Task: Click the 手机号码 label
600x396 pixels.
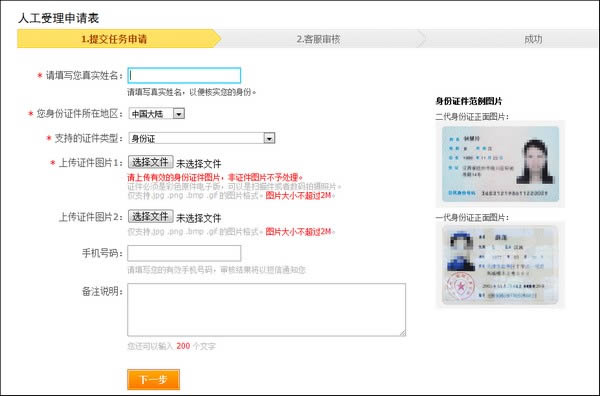Action: coord(102,253)
